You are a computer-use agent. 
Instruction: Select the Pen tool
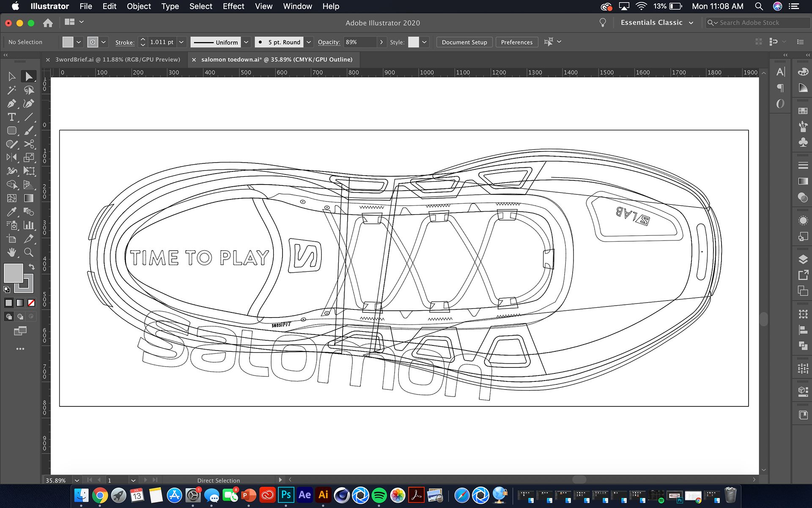[11, 103]
